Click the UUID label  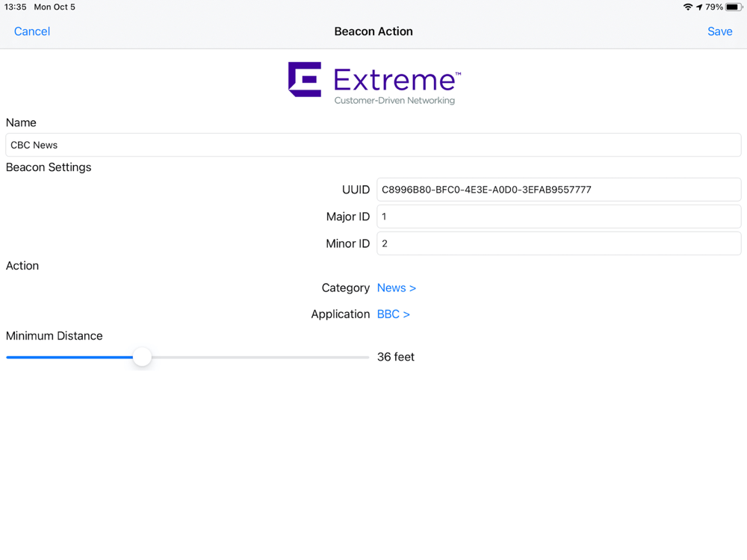[x=356, y=190]
